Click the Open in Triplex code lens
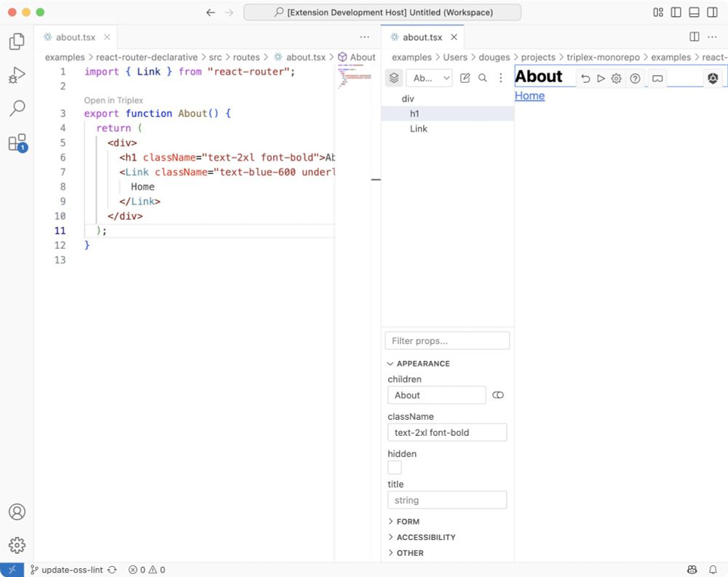Viewport: 728px width, 577px height. (114, 100)
